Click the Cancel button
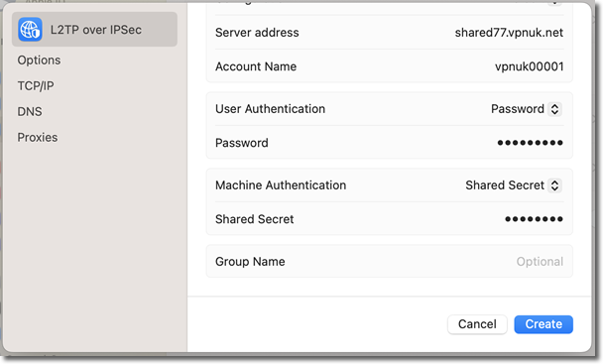Screen dimensions: 603x364 pyautogui.click(x=477, y=324)
